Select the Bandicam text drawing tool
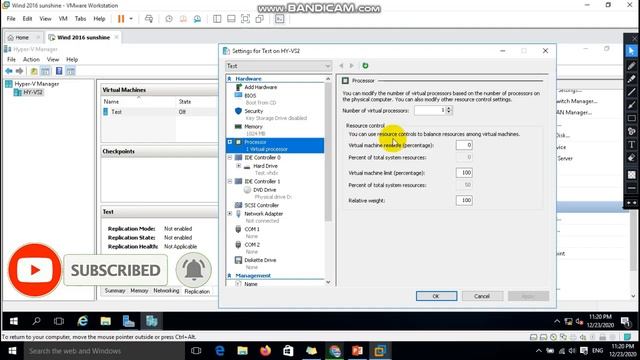The image size is (640, 360). (631, 144)
